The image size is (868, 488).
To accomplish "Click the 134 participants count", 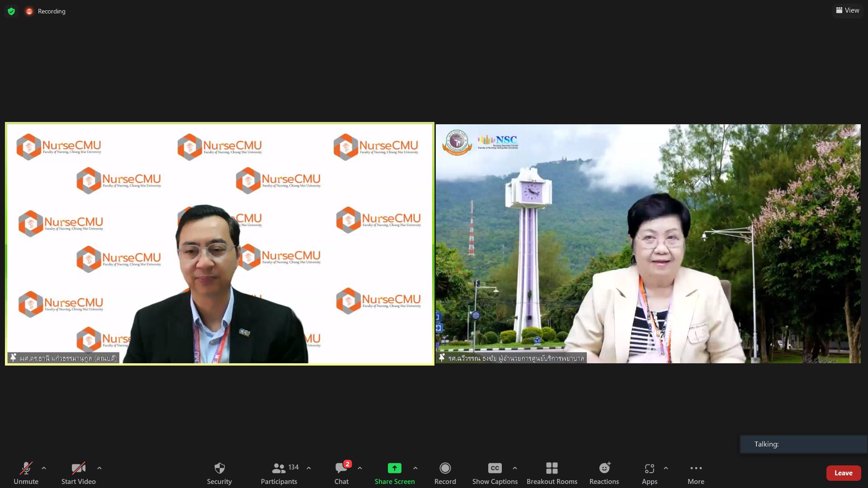I will point(293,467).
